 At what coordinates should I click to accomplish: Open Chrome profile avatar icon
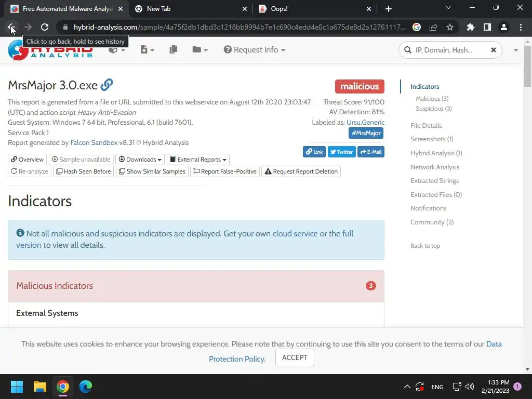tap(504, 27)
